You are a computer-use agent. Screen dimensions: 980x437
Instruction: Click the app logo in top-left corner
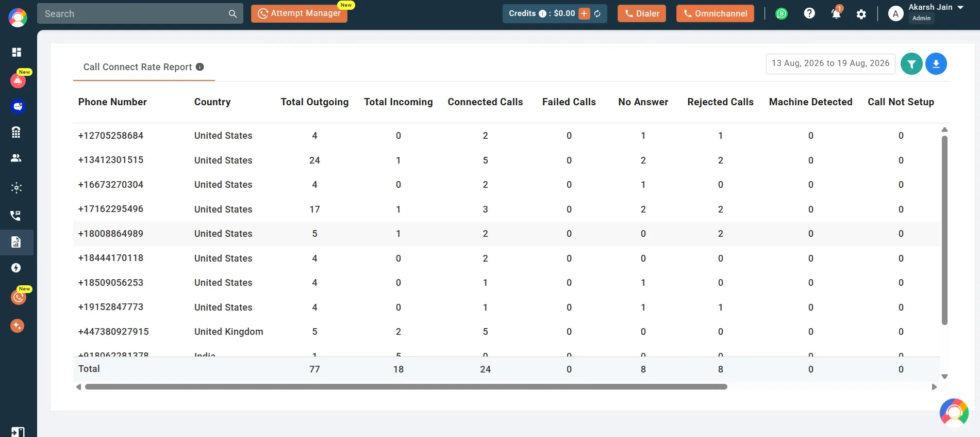18,18
